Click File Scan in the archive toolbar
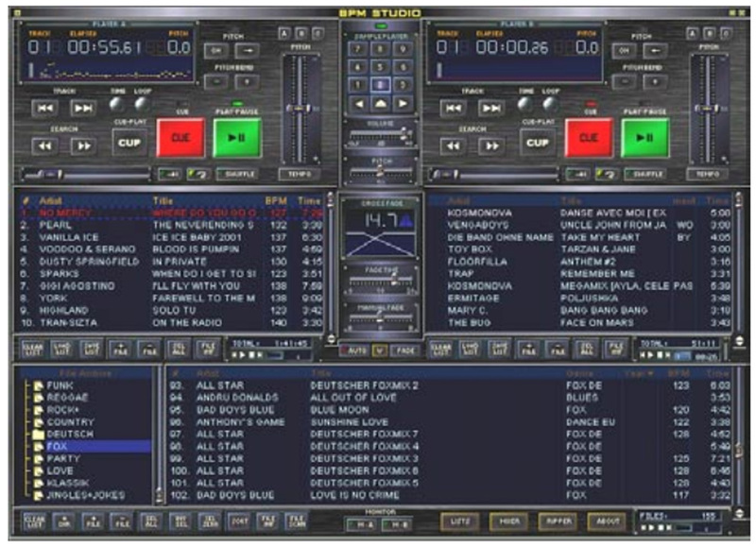 297,521
